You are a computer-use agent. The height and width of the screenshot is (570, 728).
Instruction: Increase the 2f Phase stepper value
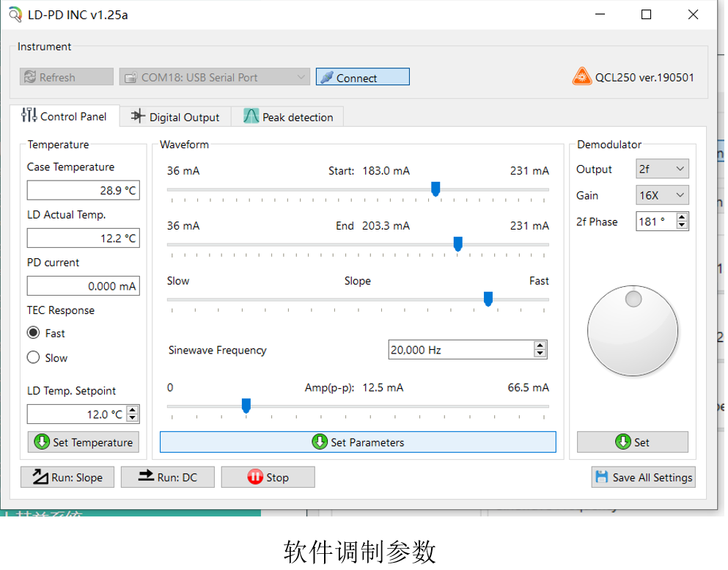[x=683, y=217]
